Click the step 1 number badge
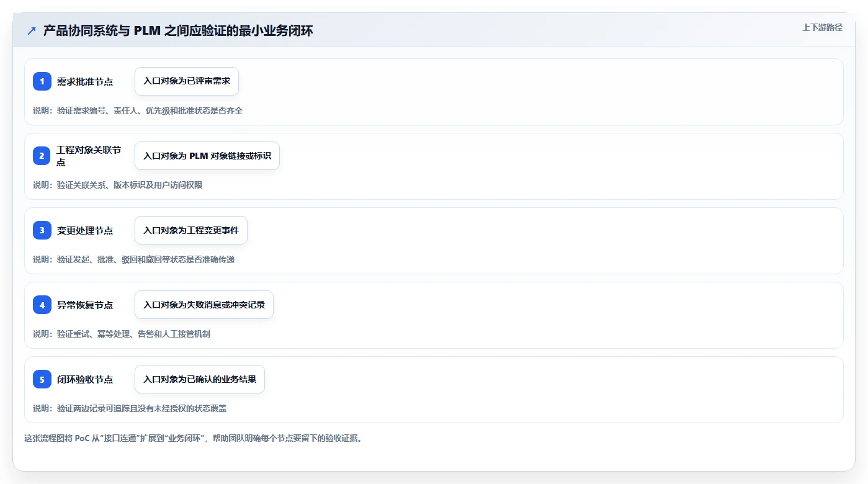Image resolution: width=868 pixels, height=484 pixels. [42, 81]
